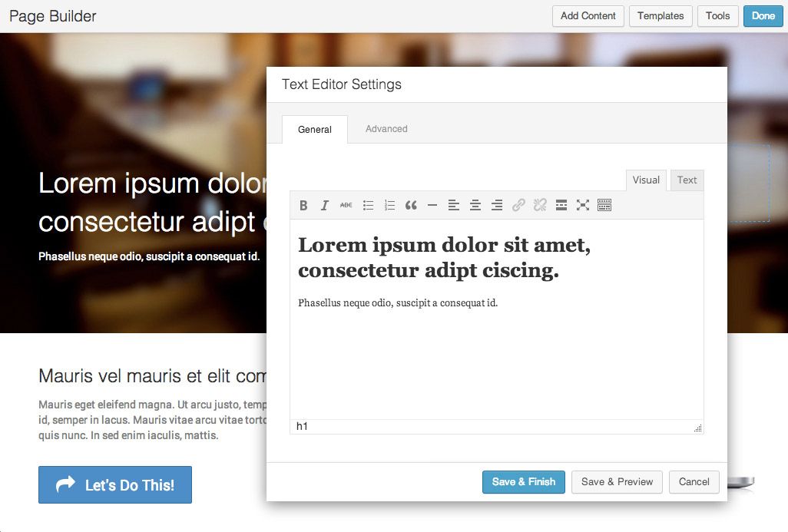Save and finish editing the text

point(523,482)
